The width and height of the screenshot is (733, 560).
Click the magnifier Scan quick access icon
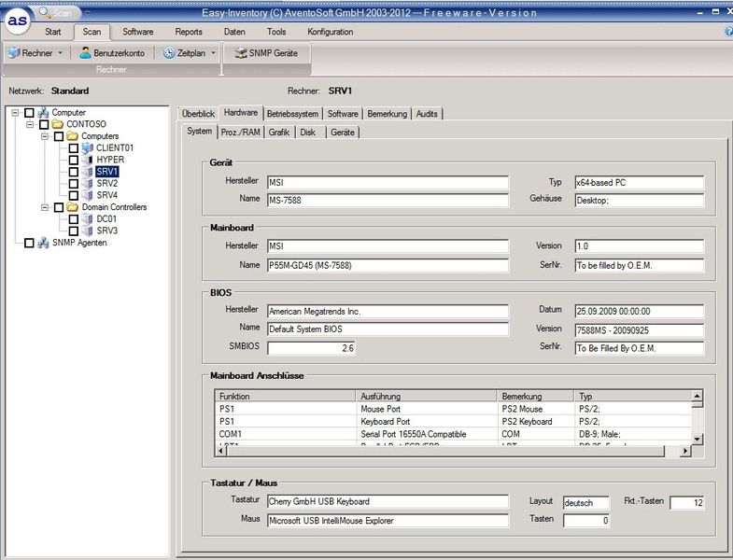[x=46, y=12]
